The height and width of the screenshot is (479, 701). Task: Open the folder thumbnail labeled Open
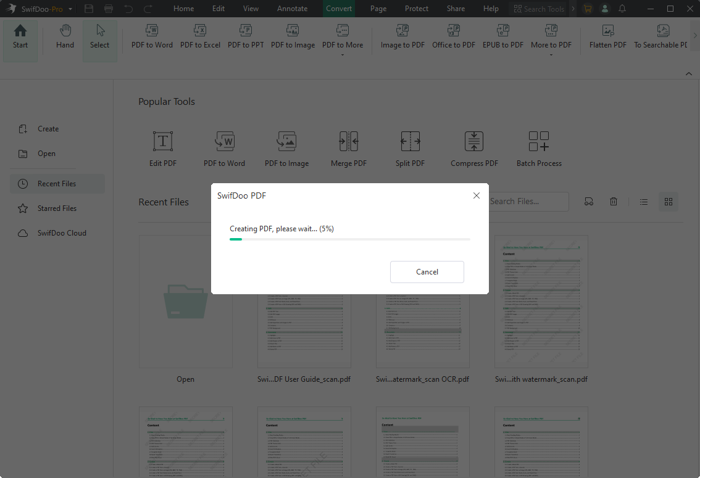[186, 301]
